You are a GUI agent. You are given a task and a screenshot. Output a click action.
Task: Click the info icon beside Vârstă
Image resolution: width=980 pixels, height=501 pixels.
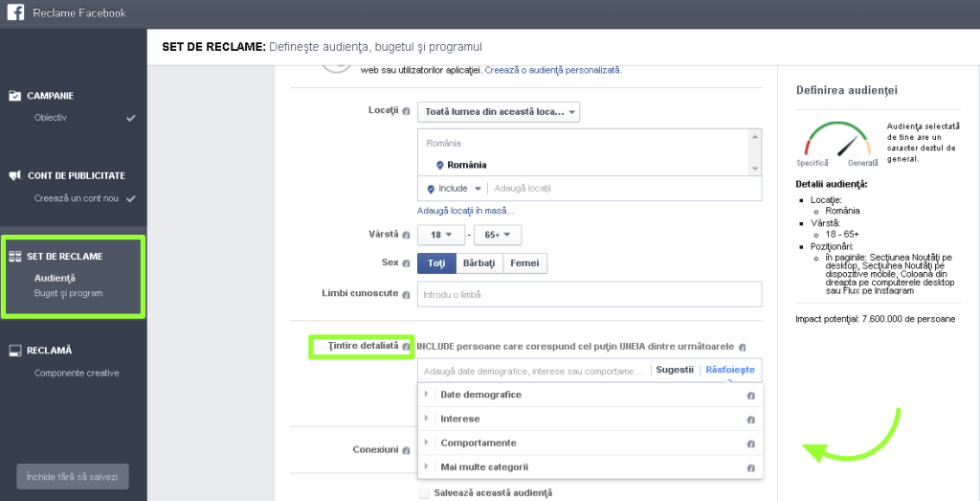(x=406, y=236)
